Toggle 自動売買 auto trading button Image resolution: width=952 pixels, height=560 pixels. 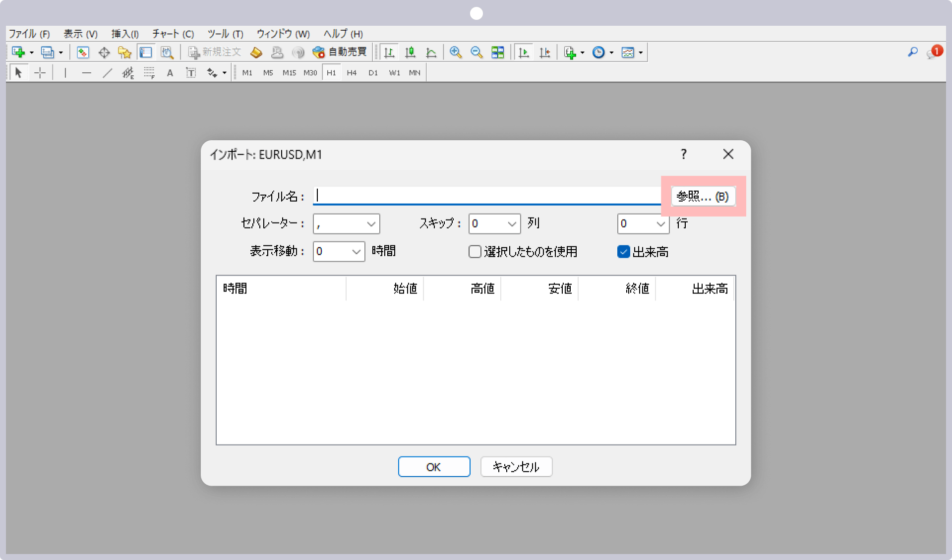pyautogui.click(x=340, y=52)
